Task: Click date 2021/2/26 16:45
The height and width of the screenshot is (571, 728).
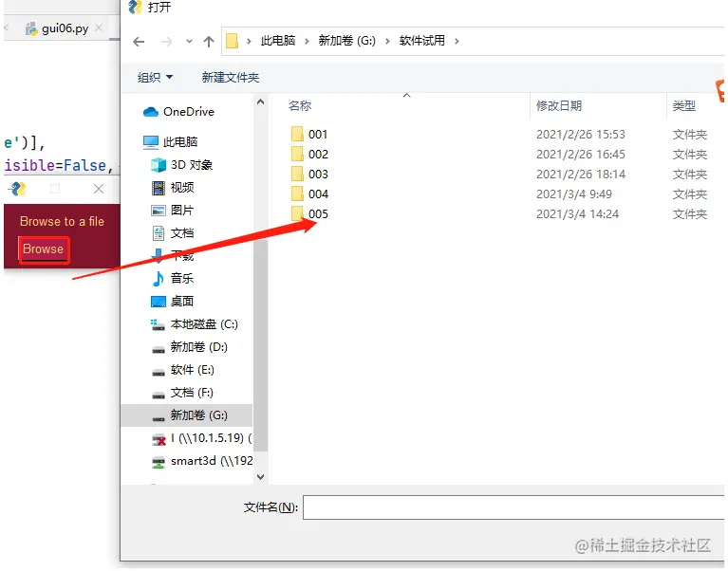Action: (580, 155)
